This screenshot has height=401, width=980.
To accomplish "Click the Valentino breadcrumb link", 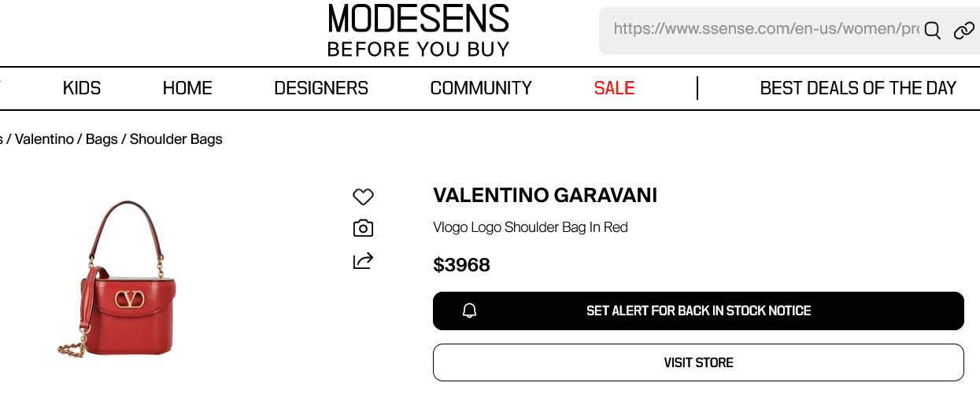I will click(x=44, y=139).
